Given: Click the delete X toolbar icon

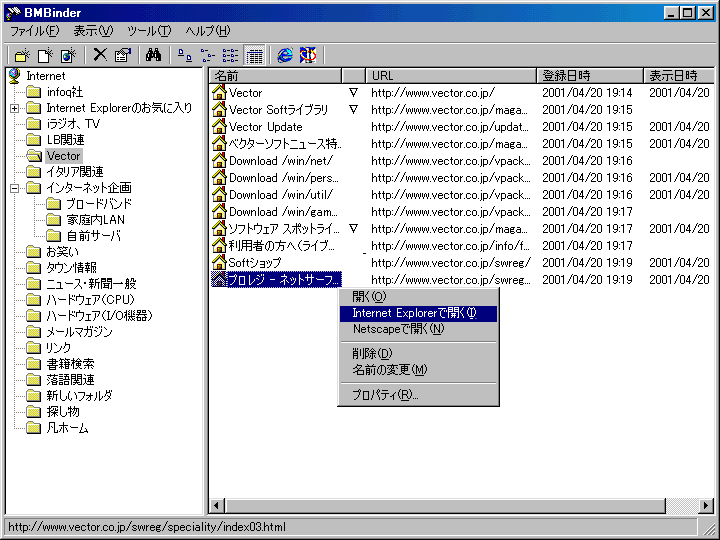Looking at the screenshot, I should (100, 55).
